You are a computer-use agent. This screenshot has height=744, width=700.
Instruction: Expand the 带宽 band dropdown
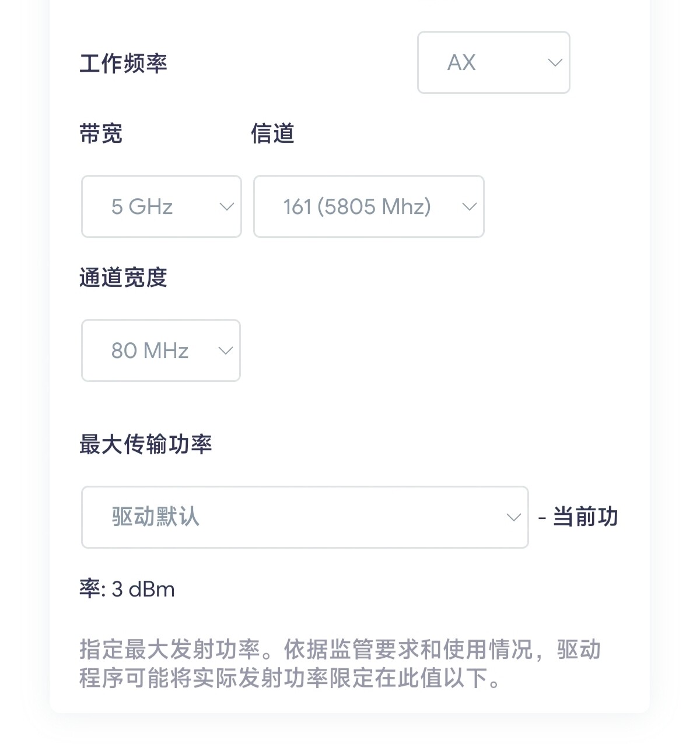[x=161, y=206]
